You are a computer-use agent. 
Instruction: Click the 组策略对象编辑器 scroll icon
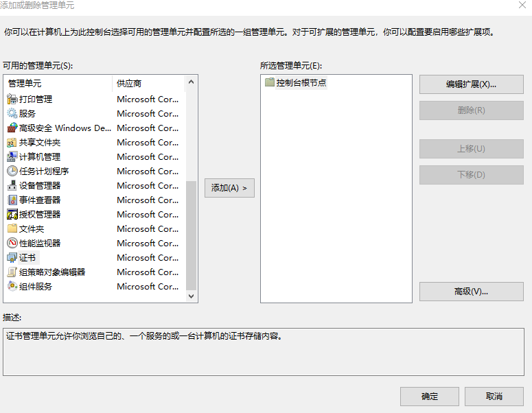pos(12,272)
